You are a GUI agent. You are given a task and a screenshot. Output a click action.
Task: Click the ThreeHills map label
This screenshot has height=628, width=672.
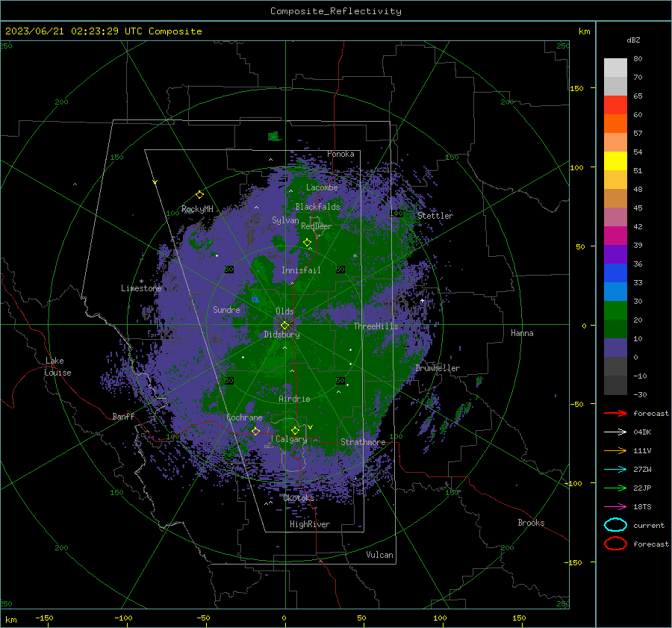[x=376, y=326]
